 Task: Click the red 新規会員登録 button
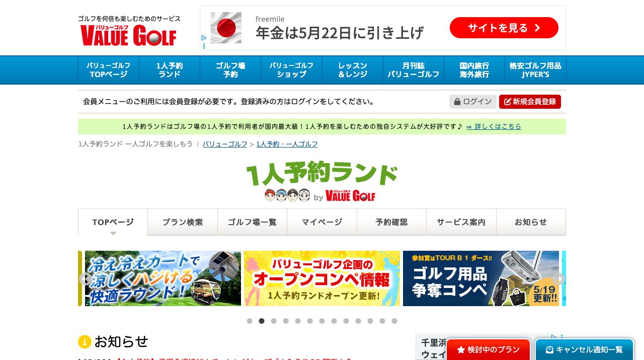pyautogui.click(x=530, y=102)
